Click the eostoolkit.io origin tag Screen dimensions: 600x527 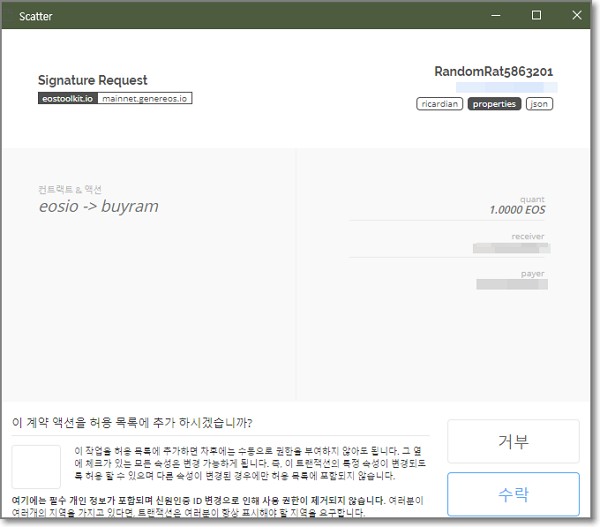point(67,99)
